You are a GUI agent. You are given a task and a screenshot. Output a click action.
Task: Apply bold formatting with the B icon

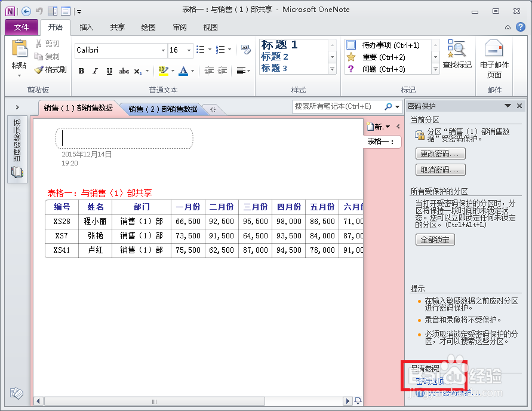tap(81, 70)
